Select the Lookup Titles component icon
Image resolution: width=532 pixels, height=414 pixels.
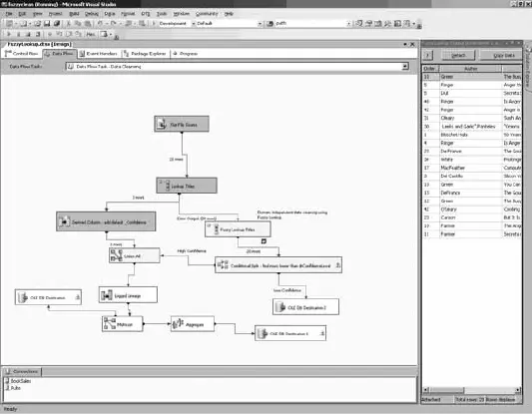coord(168,186)
